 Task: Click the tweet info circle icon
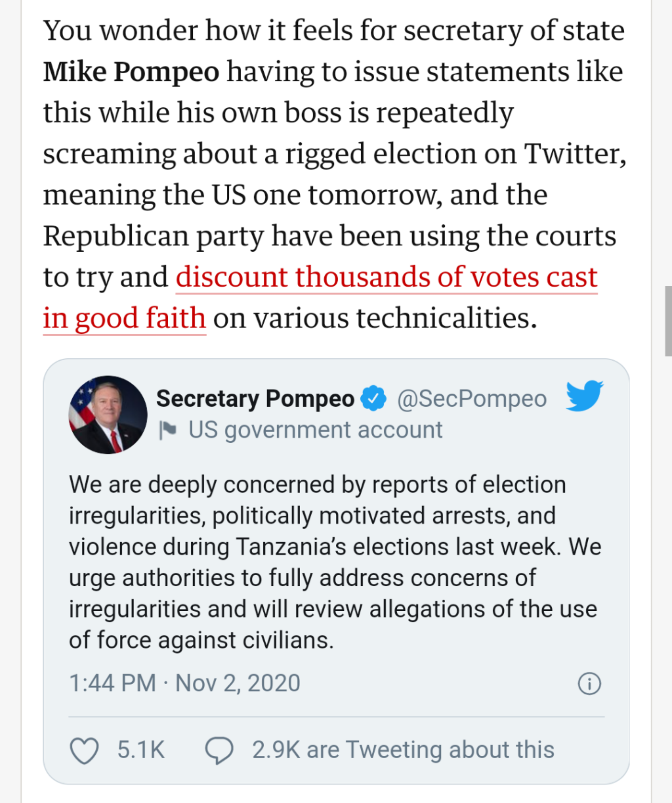(589, 684)
